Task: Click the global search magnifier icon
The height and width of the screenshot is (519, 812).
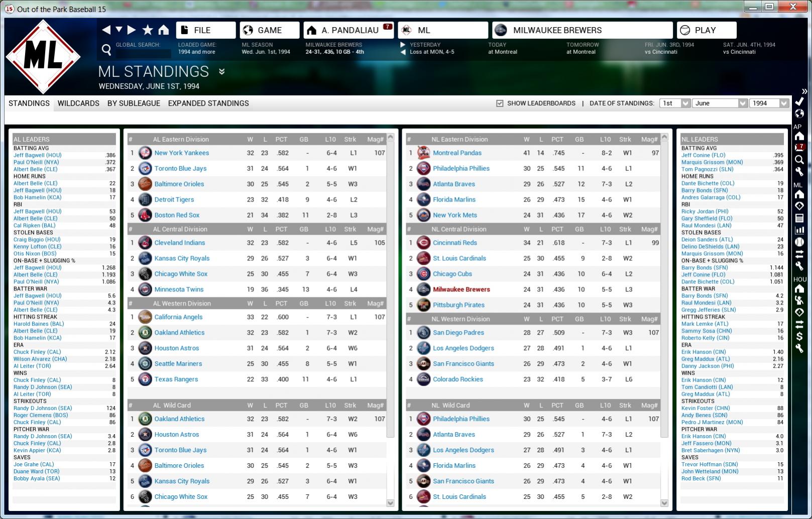Action: click(106, 49)
